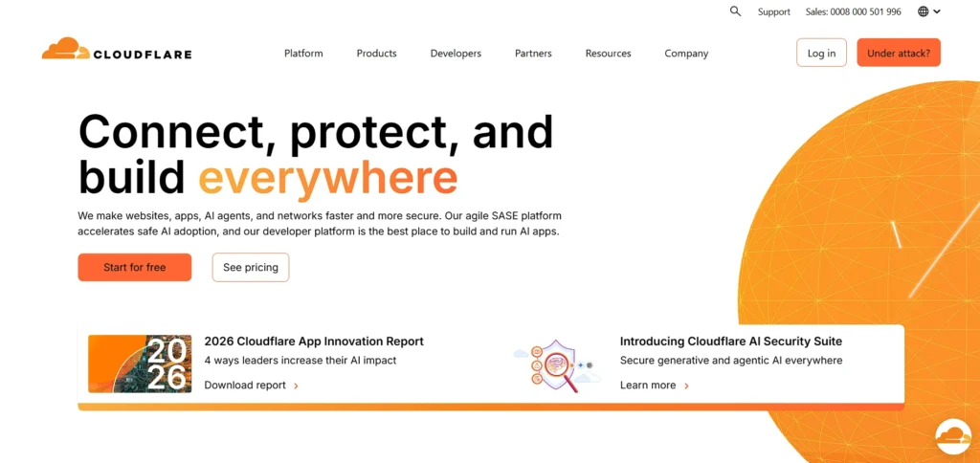Click the AI Security Suite shield illustration

pyautogui.click(x=558, y=364)
